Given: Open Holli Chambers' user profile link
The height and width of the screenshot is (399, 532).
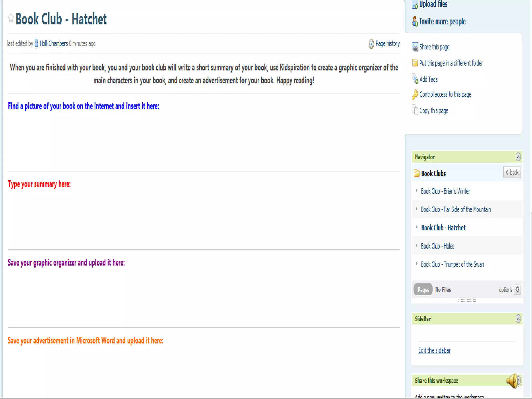Looking at the screenshot, I should click(54, 44).
